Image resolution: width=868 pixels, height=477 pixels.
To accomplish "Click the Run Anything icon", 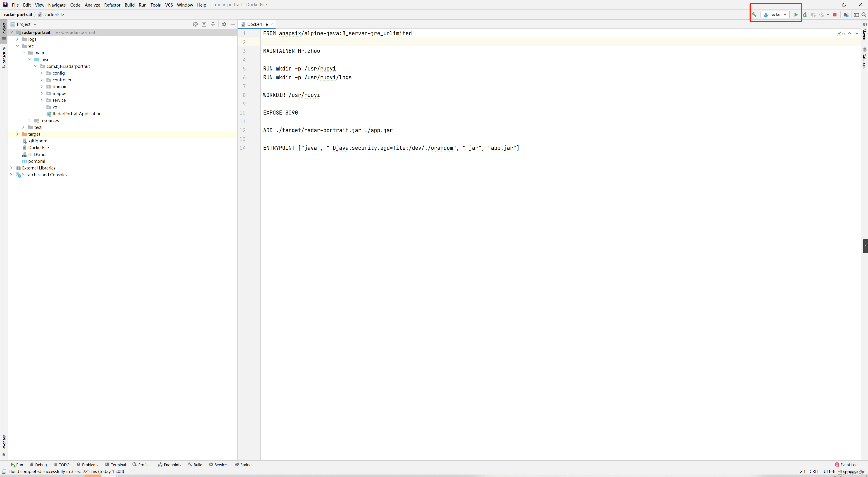I will (x=856, y=14).
